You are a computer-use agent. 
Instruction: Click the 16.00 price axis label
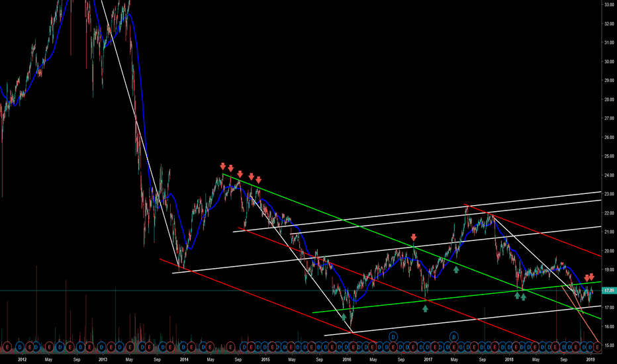609,327
